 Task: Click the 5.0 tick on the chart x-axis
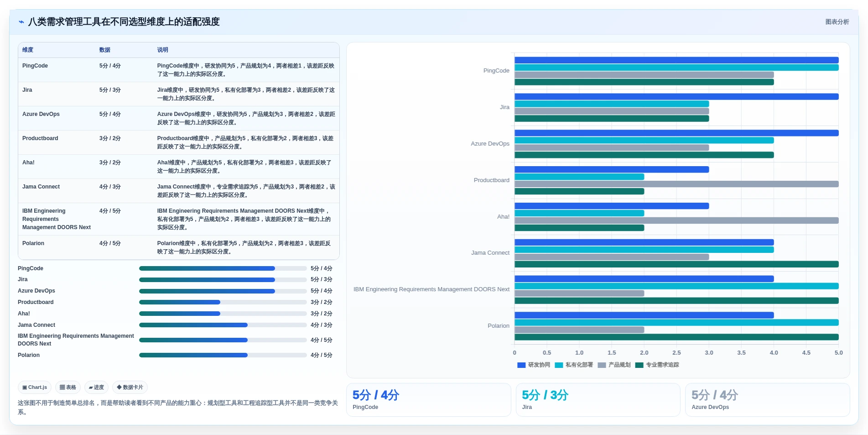839,353
